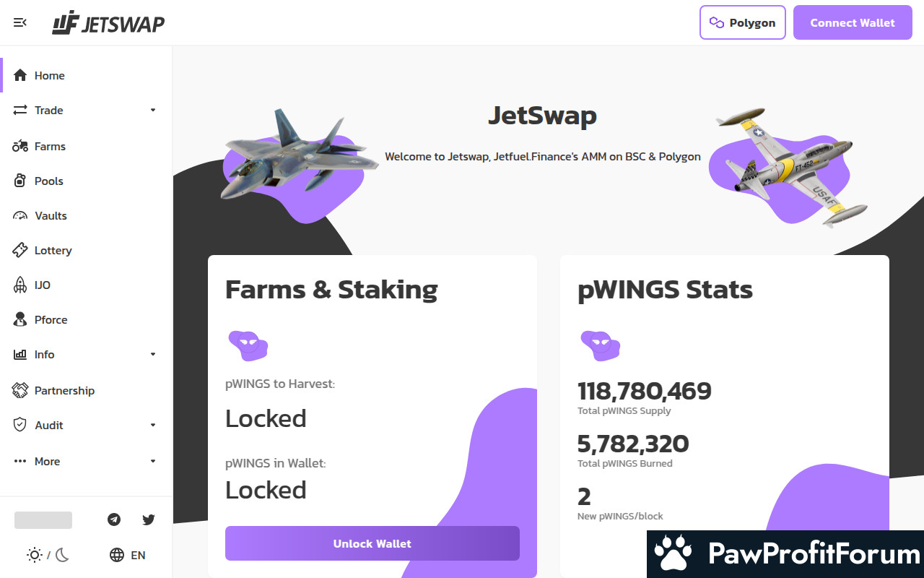Click the Connect Wallet button
This screenshot has width=924, height=578.
pyautogui.click(x=853, y=22)
